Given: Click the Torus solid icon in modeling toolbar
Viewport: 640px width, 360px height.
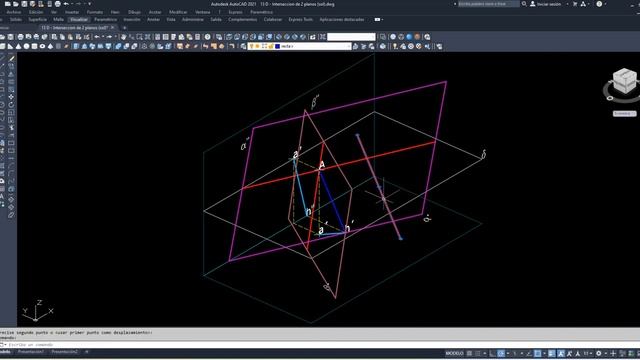Looking at the screenshot, I should [42, 47].
